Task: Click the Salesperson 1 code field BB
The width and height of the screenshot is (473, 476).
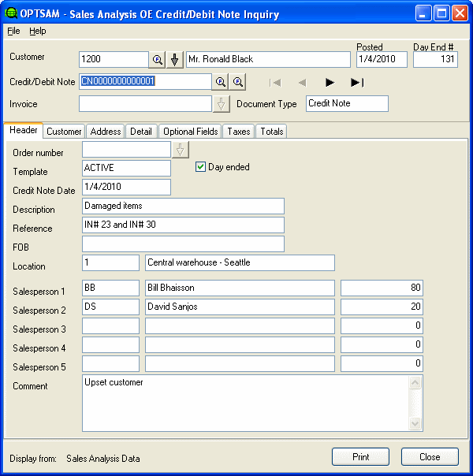Action: 110,288
